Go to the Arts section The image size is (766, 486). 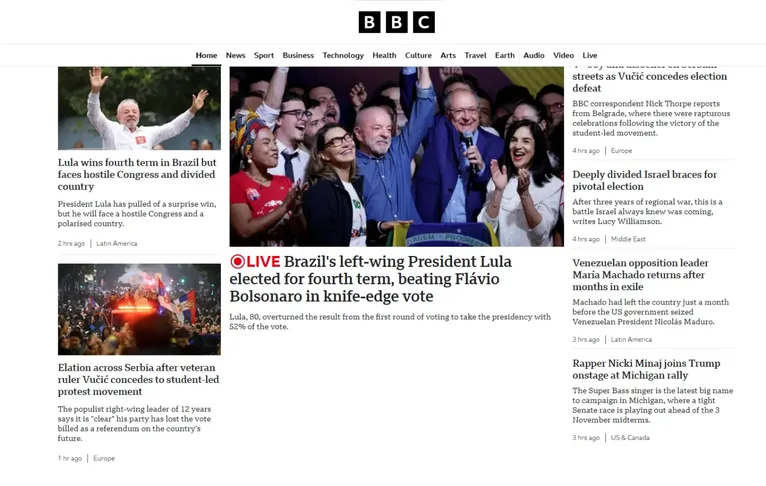coord(448,56)
